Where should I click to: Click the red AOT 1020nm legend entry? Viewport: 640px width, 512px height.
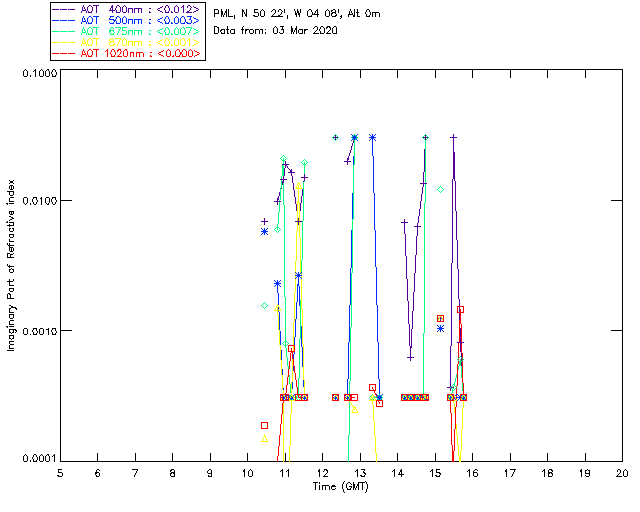pyautogui.click(x=126, y=54)
